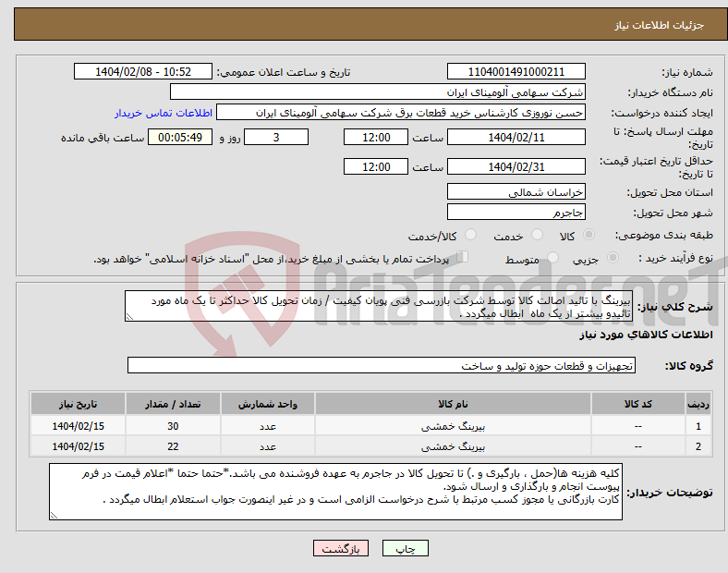Click the remaining days field showing 3
Viewport: 728px width, 573px height.
[276, 138]
